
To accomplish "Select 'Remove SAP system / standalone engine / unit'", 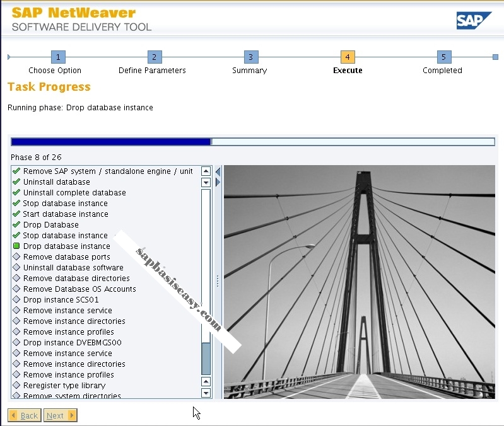I will tap(108, 171).
